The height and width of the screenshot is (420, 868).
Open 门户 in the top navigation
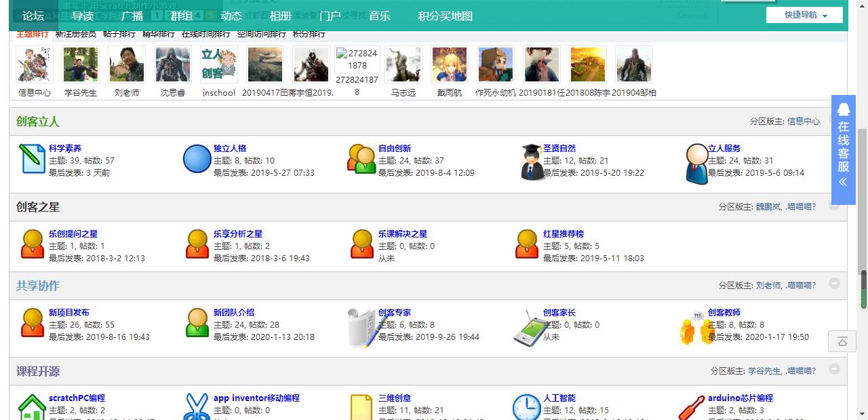(x=330, y=16)
